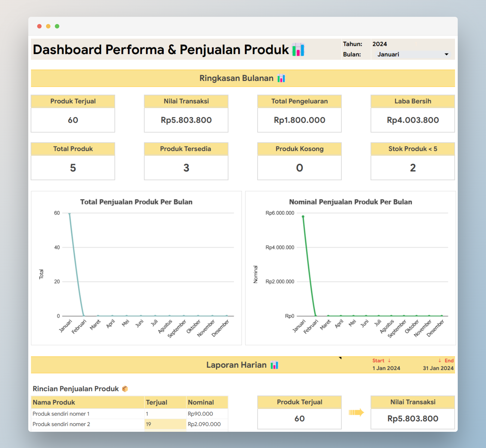Click the red down arrow next to Start
Screen dimensions: 486x448
click(x=389, y=361)
